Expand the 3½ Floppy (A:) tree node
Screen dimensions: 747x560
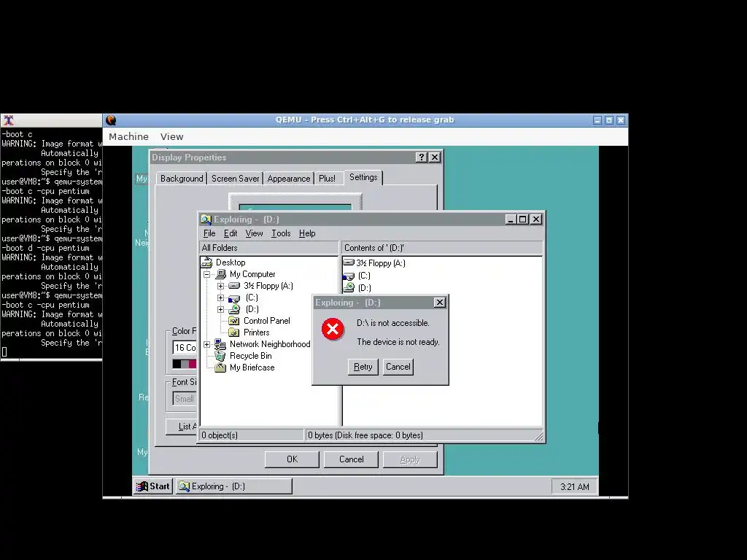pos(220,286)
